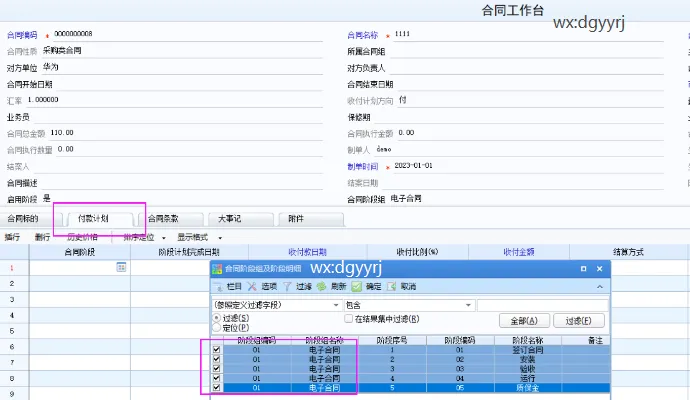Click the 收付比例(%) column header
Viewport: 690px width, 400px height.
418,252
